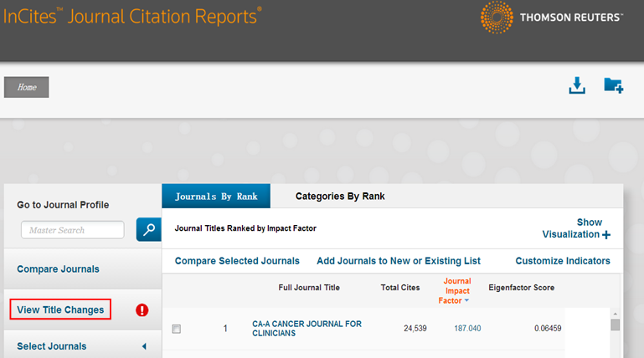644x358 pixels.
Task: Switch to Categories By Rank tab
Action: (340, 197)
